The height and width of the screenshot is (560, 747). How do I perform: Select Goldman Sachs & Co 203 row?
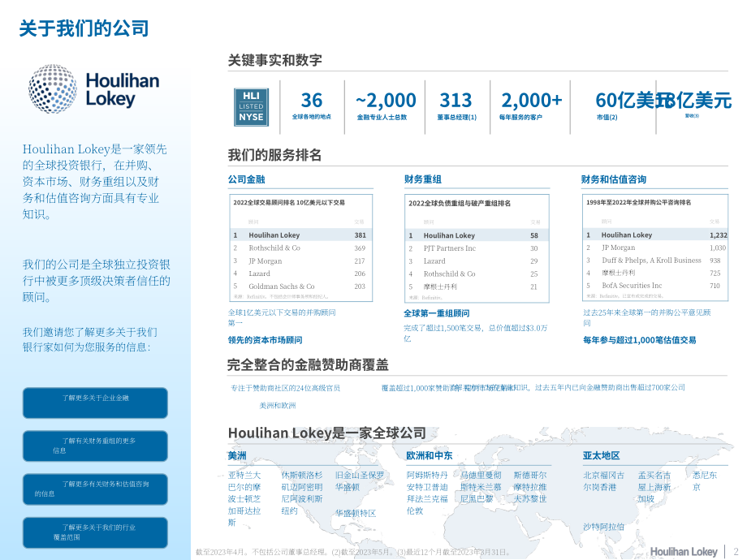click(300, 286)
